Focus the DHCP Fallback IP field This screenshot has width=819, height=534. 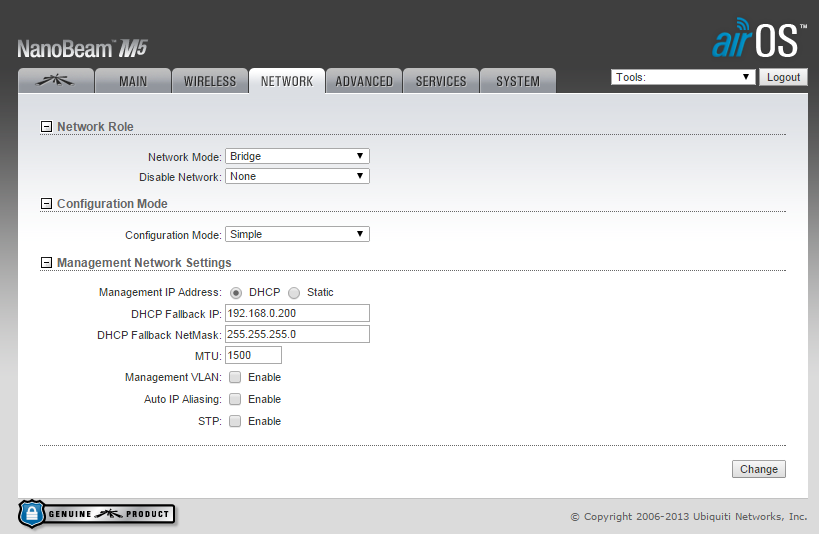[297, 314]
